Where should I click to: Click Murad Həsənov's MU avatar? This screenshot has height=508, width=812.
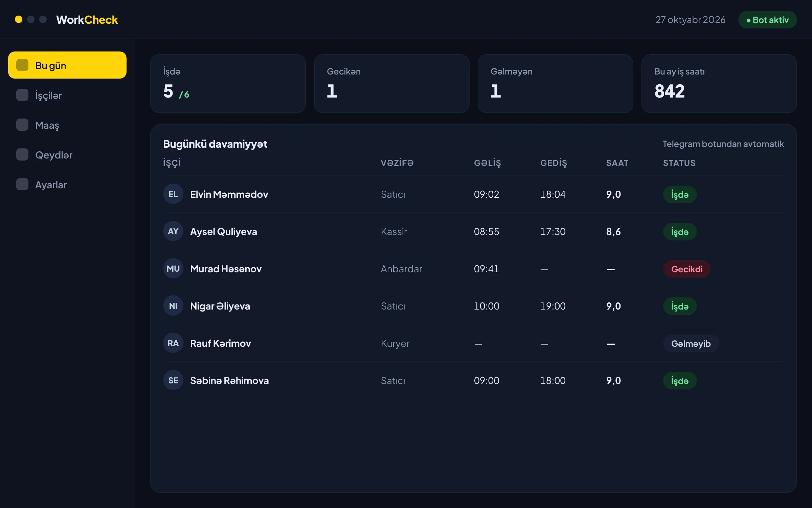(x=173, y=268)
